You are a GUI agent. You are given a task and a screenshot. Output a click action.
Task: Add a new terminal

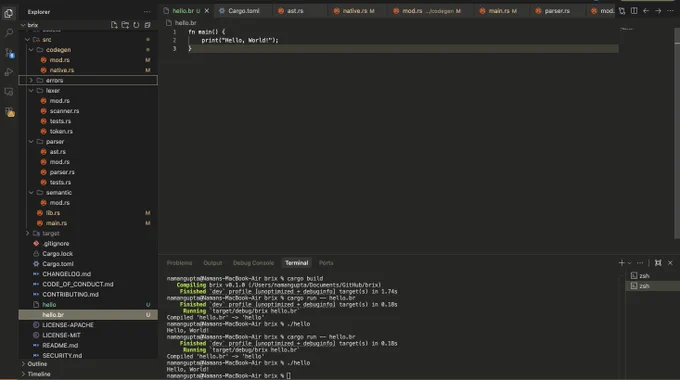tap(621, 263)
